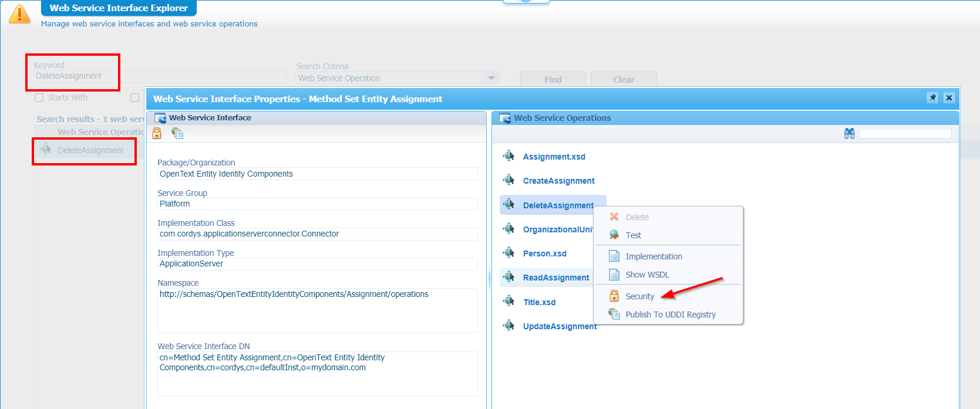Click the icon next to UpdateAssignment

[508, 326]
